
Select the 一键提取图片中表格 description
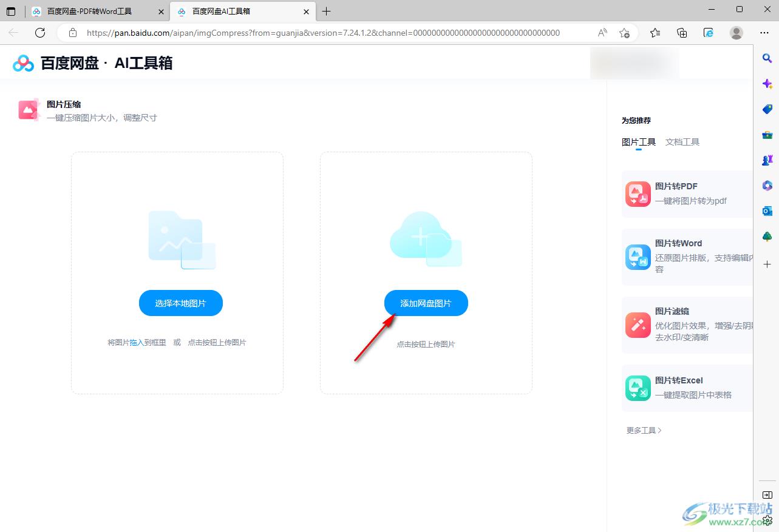tap(693, 395)
